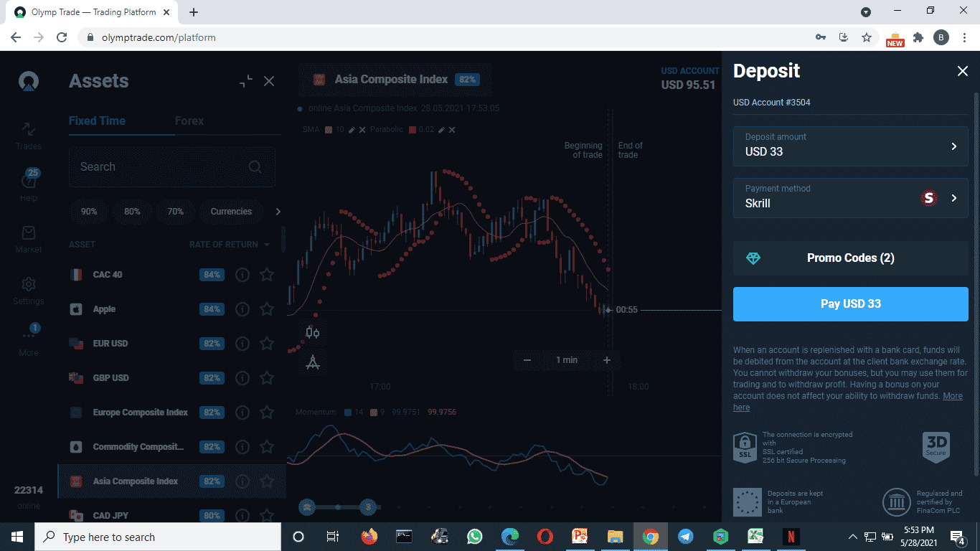Viewport: 980px width, 551px height.
Task: Filter assets by Currencies
Action: pos(231,212)
